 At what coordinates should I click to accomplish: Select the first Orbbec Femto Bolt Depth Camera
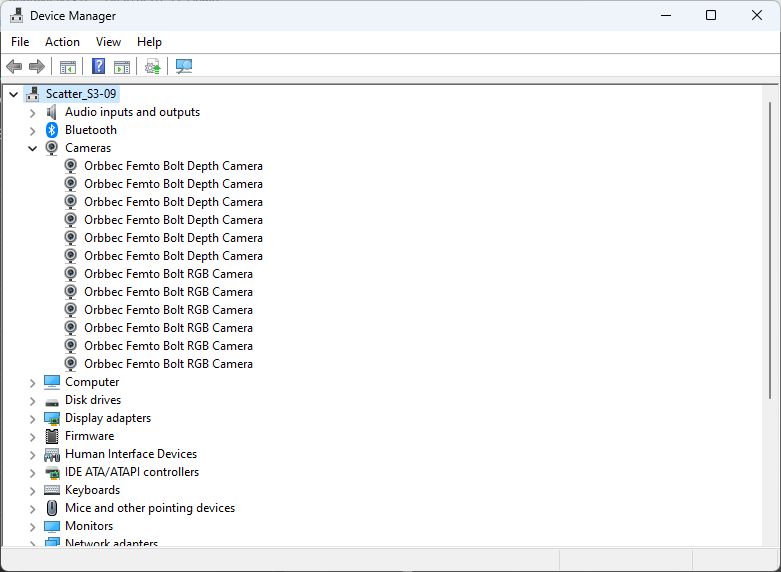[173, 166]
